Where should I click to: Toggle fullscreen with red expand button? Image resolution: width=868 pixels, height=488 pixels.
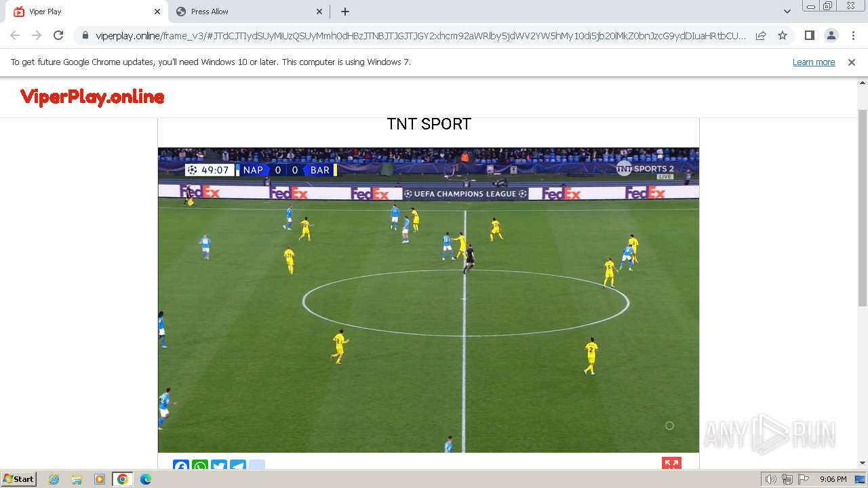(x=671, y=464)
